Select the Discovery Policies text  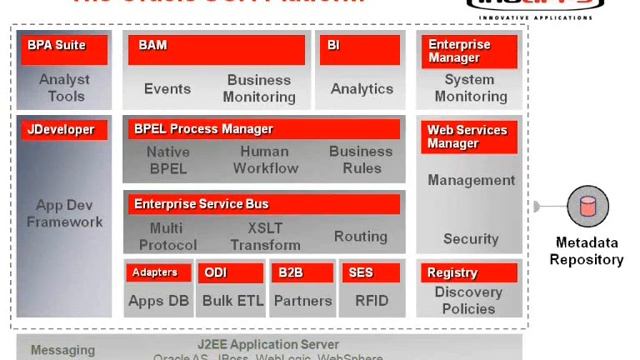point(469,300)
